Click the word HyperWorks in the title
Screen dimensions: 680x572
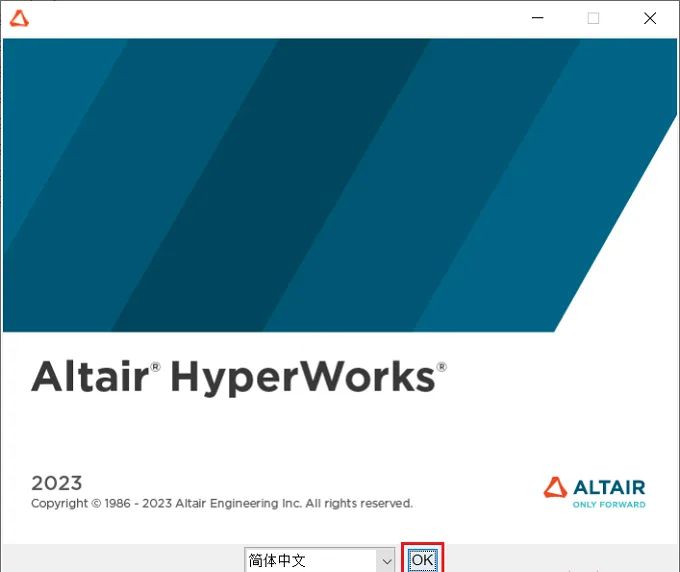[303, 377]
